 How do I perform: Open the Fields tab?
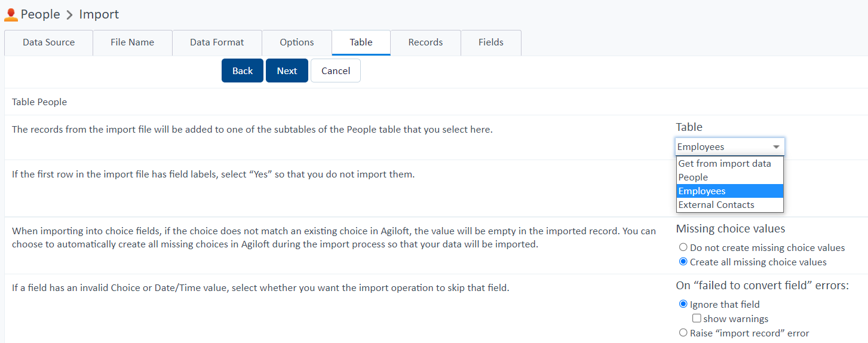point(491,42)
